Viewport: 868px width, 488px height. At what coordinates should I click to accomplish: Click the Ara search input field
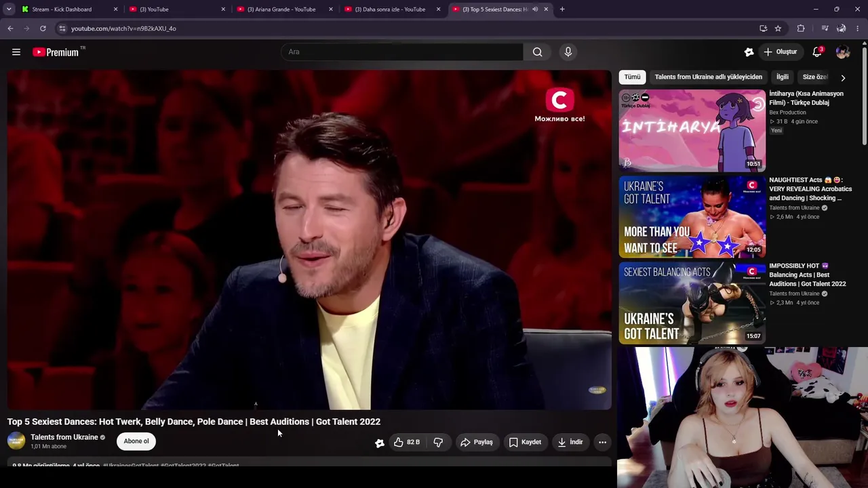click(x=402, y=52)
